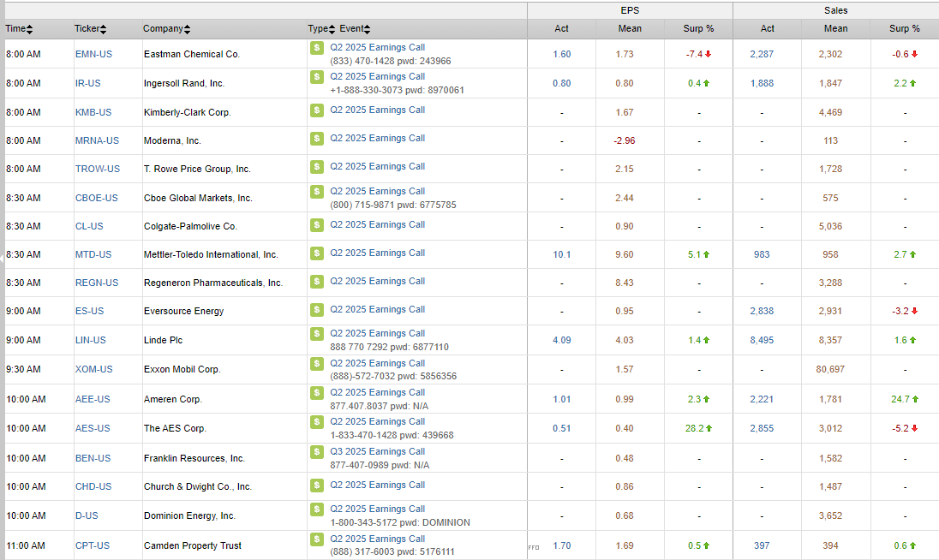The height and width of the screenshot is (560, 939).
Task: Click the earnings icon for Ameren Corp.
Action: click(317, 392)
